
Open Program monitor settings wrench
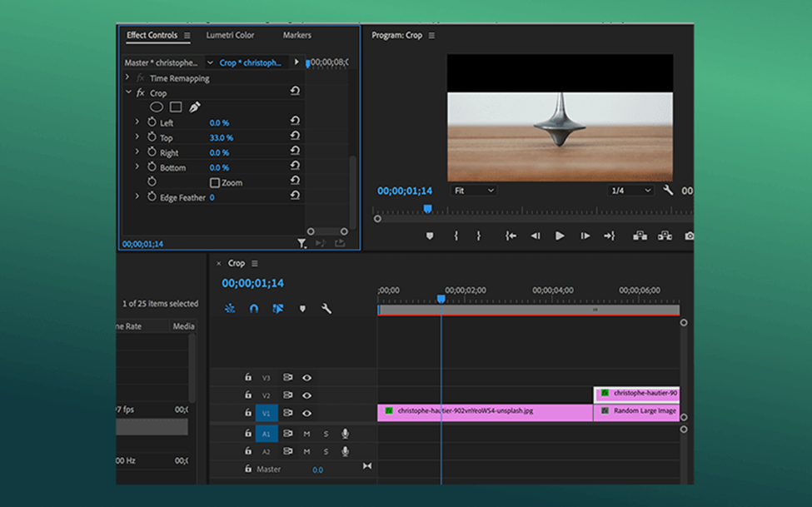click(x=668, y=190)
